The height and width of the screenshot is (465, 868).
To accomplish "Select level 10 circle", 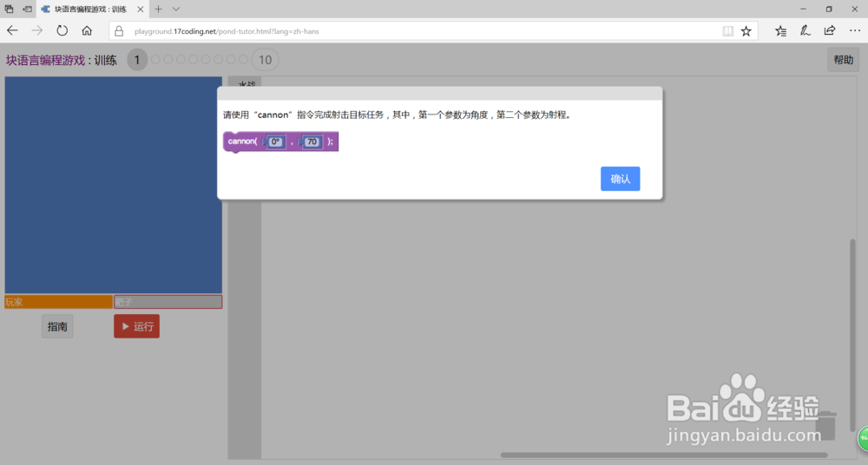I will (265, 60).
